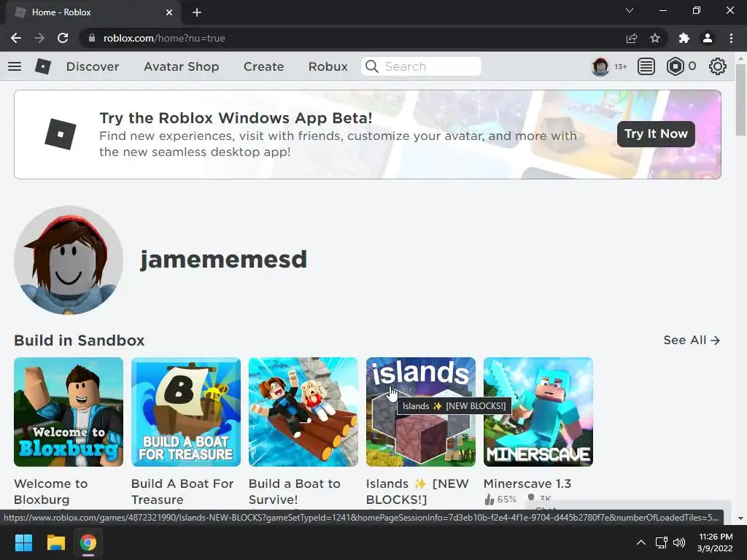This screenshot has width=747, height=560.
Task: Open Welcome to Bloxburg title link
Action: click(51, 491)
